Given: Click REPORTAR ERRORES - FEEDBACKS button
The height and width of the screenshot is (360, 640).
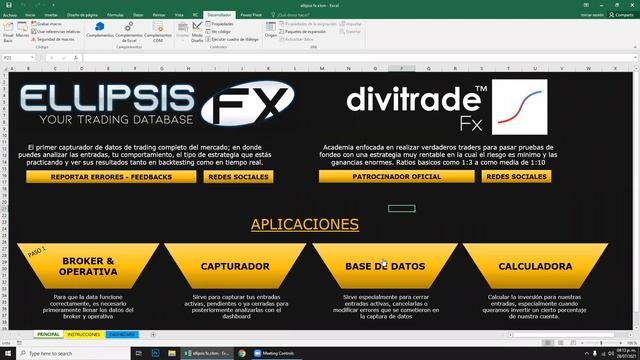Looking at the screenshot, I should tap(111, 177).
